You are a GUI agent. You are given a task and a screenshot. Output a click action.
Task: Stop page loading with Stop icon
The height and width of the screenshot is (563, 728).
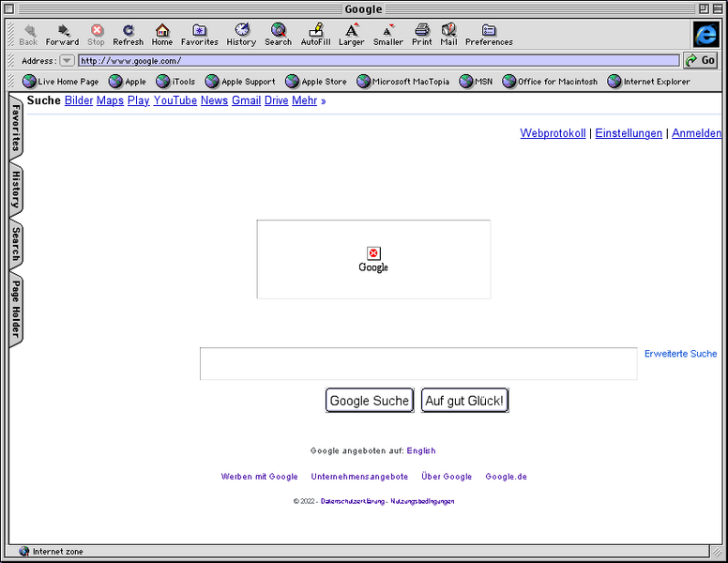pos(97,31)
